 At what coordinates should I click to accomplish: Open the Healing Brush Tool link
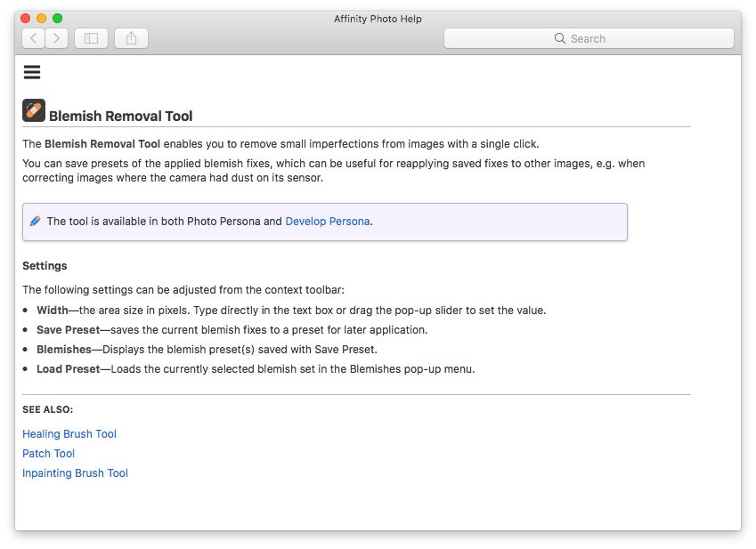(69, 434)
